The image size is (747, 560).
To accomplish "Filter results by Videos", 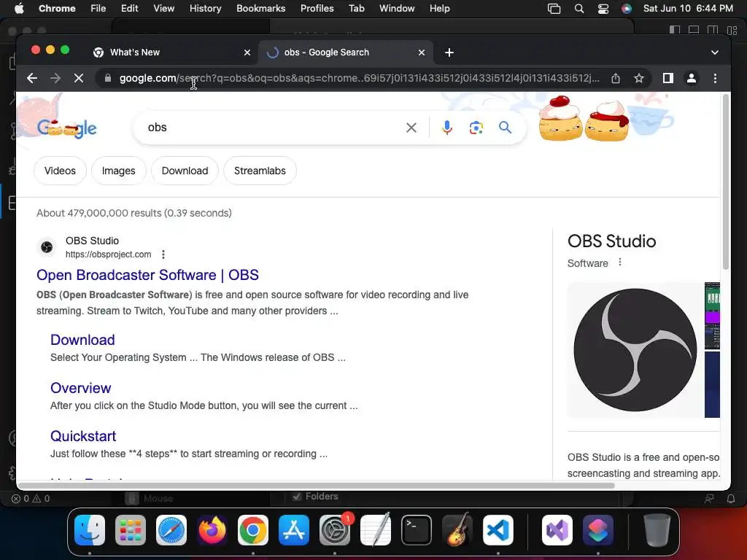I will click(60, 171).
